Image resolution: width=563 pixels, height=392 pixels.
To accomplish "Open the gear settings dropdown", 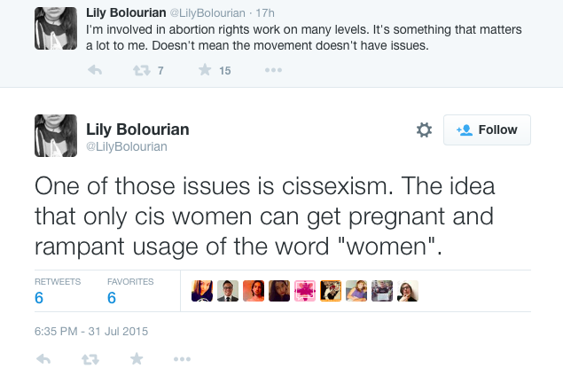I will (x=424, y=130).
